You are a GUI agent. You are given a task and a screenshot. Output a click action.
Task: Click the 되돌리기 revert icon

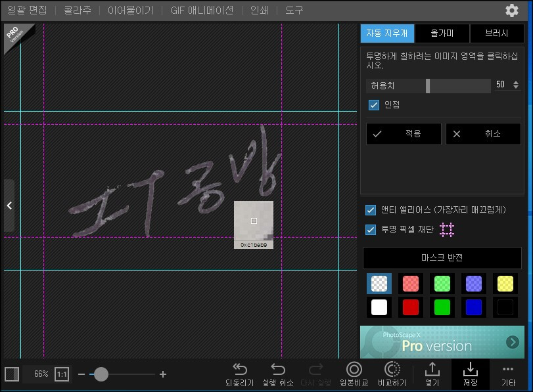240,369
